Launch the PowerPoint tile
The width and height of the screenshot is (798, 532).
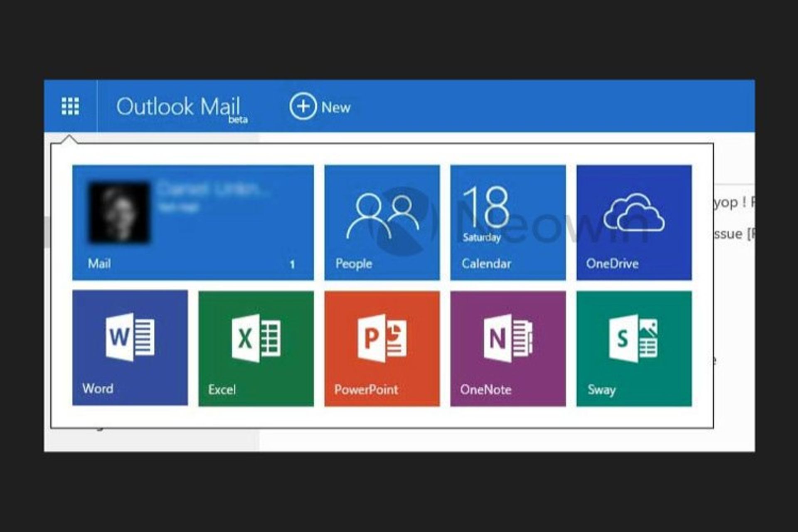click(x=382, y=349)
